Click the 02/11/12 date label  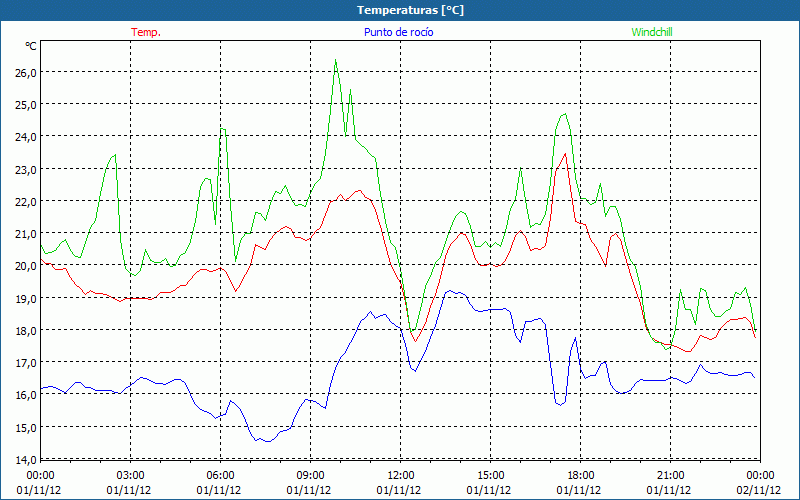760,490
